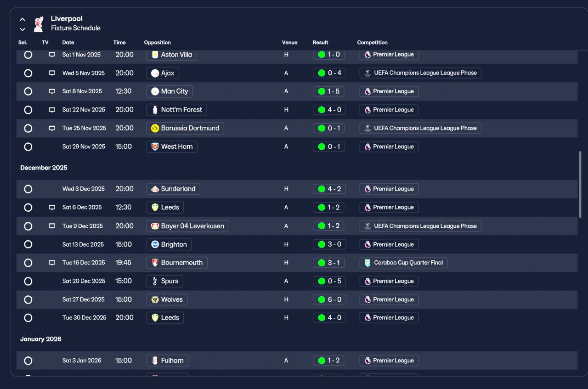Click the Liverpool team name heading
Viewport: 588px width, 389px height.
tap(67, 19)
